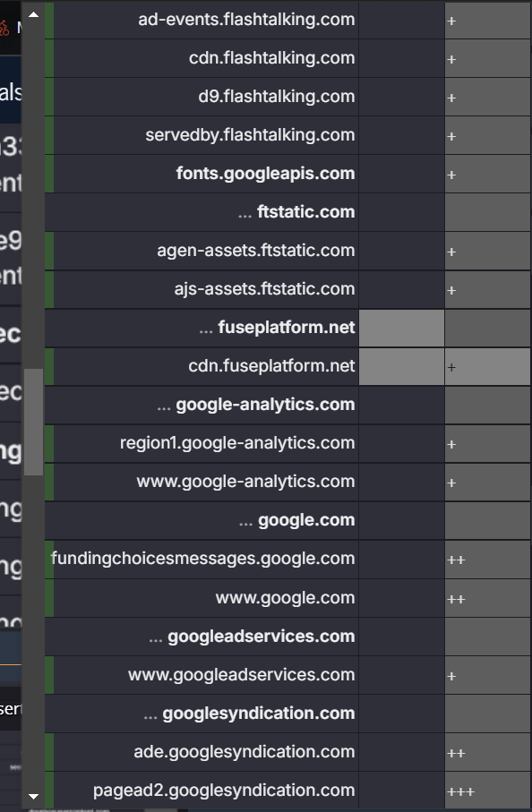This screenshot has width=532, height=812.
Task: Click the red icon at top-left corner
Action: click(4, 27)
